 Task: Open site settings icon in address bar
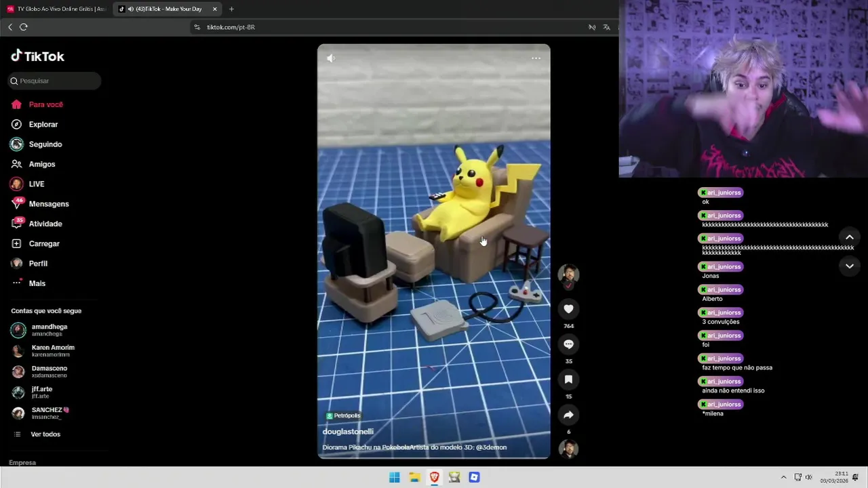[197, 27]
